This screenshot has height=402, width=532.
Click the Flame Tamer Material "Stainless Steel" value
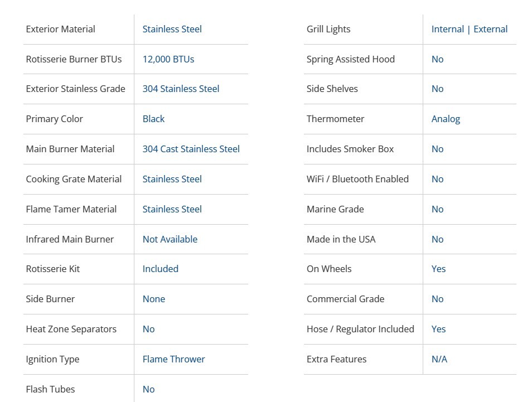pyautogui.click(x=172, y=209)
